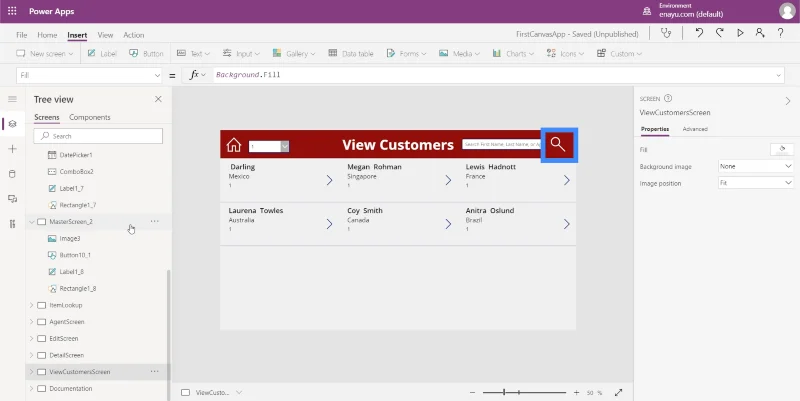The width and height of the screenshot is (800, 401).
Task: Select Properties tab in right pane
Action: point(655,129)
